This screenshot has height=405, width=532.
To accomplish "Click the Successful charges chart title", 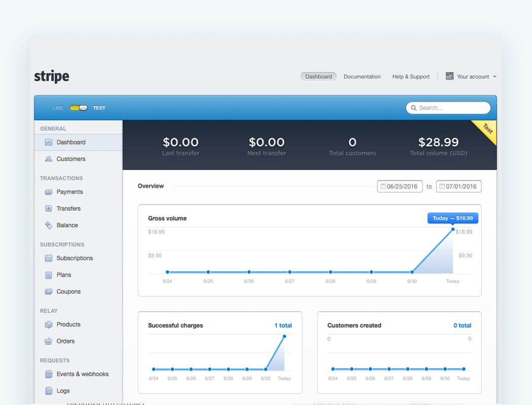I will click(175, 326).
